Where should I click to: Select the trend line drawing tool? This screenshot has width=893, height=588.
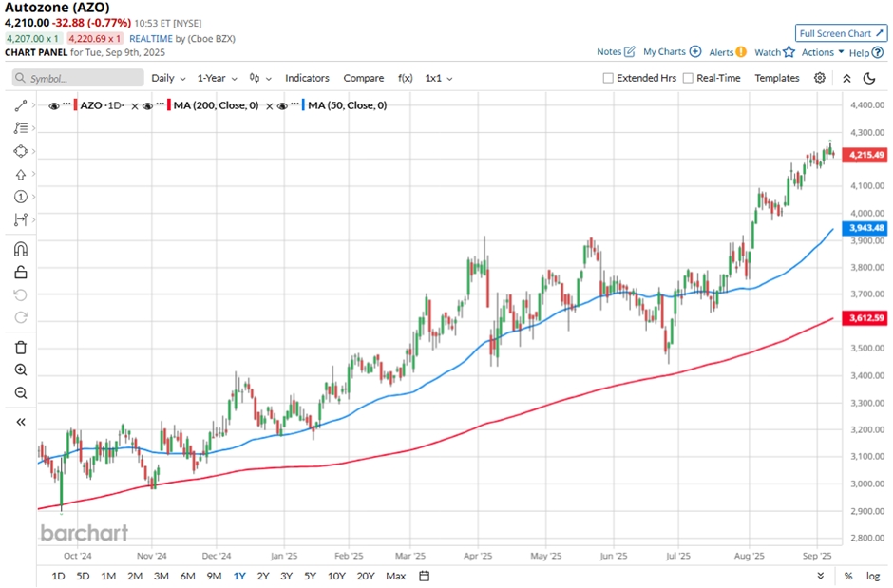coord(21,105)
